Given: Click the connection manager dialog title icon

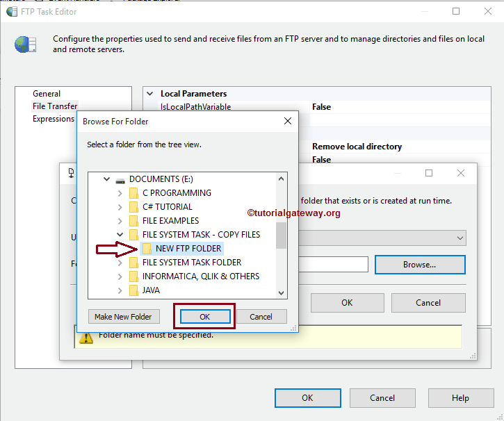Looking at the screenshot, I should coord(72,173).
